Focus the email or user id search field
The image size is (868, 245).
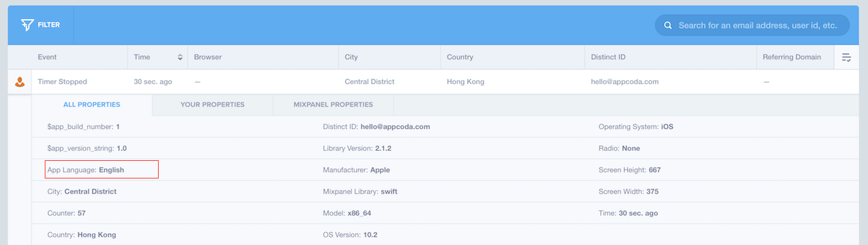click(752, 25)
